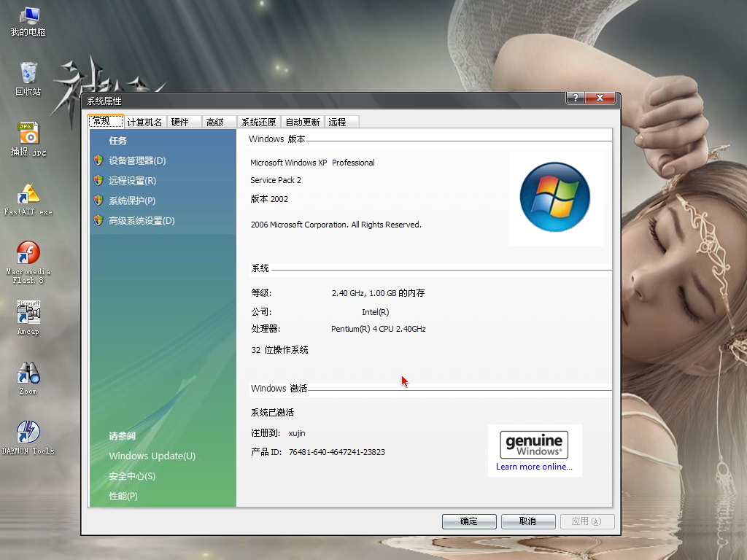Click the 版本 2002 text
The image size is (747, 560).
coord(270,199)
